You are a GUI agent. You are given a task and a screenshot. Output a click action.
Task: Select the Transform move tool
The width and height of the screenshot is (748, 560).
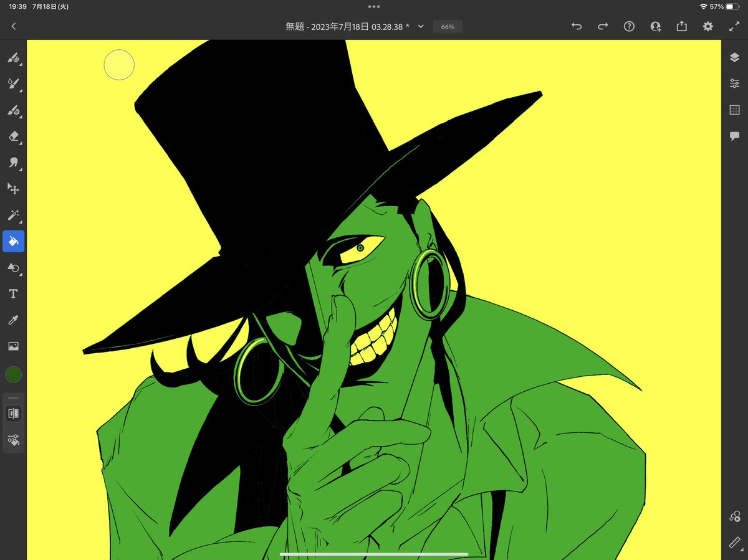click(13, 188)
